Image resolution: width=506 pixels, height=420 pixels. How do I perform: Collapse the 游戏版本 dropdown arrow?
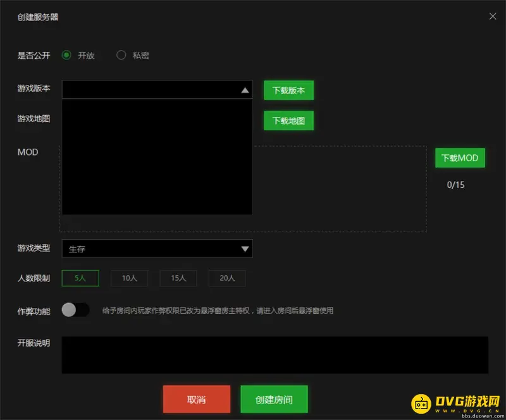point(245,90)
